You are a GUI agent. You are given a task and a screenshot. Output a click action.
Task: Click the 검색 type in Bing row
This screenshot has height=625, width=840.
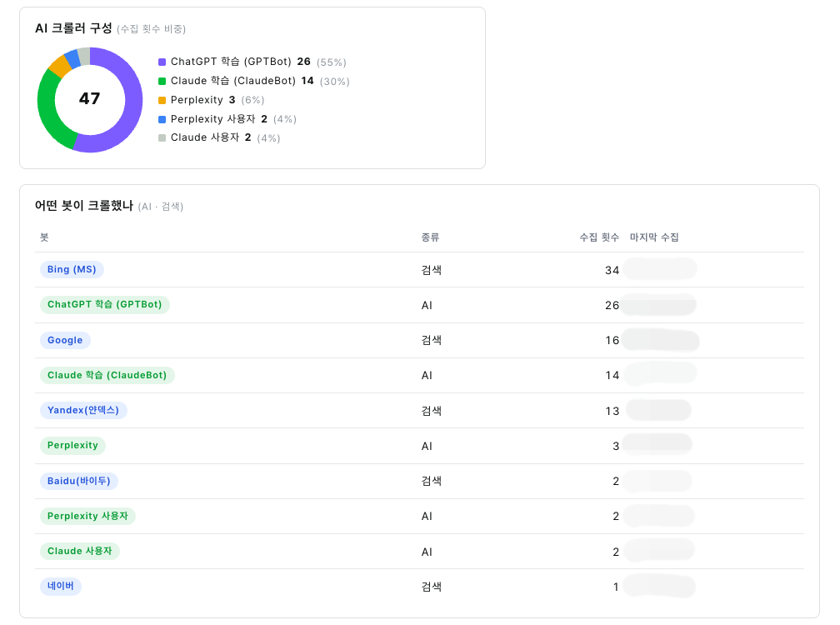[432, 270]
